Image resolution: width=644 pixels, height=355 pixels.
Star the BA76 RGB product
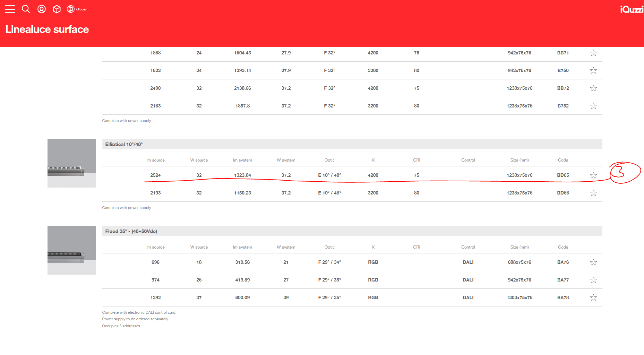pos(593,262)
